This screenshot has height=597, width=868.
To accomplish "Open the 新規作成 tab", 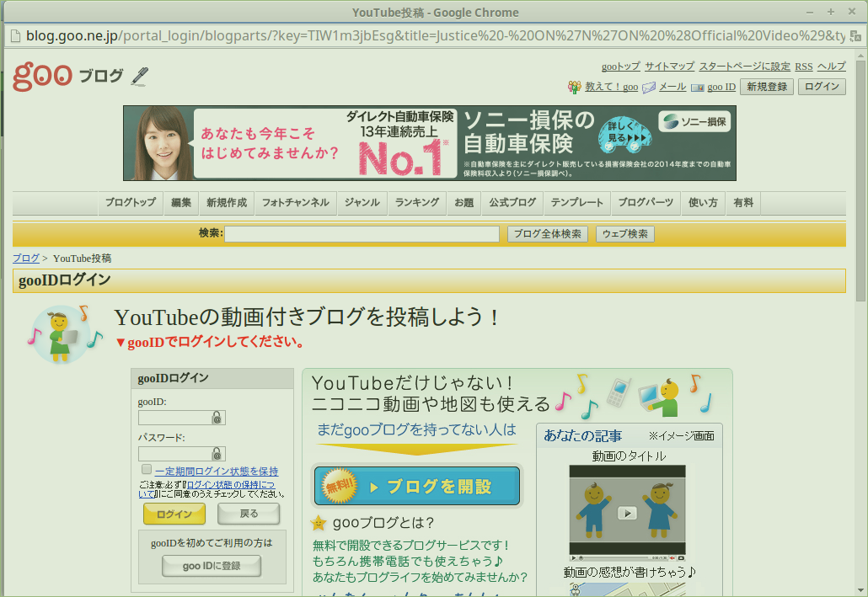I will pos(227,202).
